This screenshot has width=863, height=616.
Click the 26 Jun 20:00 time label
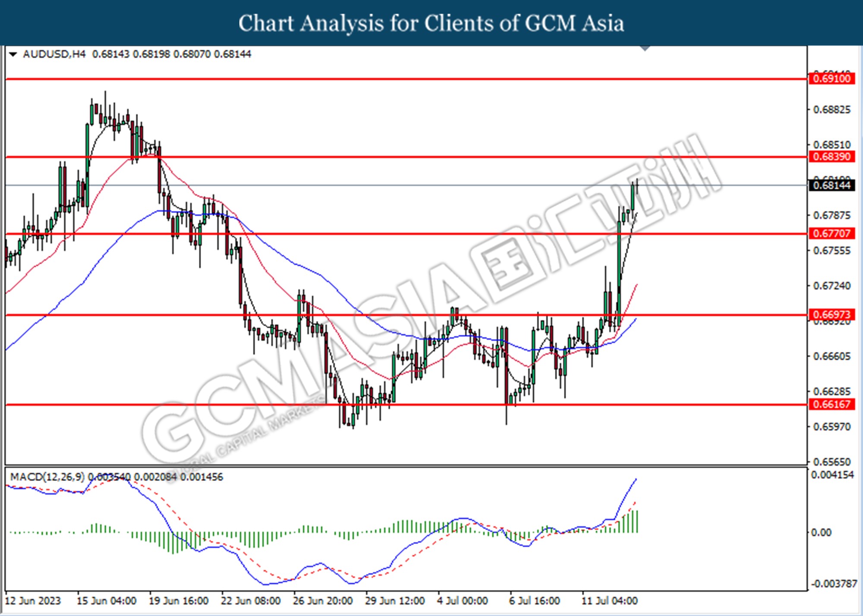pyautogui.click(x=323, y=600)
